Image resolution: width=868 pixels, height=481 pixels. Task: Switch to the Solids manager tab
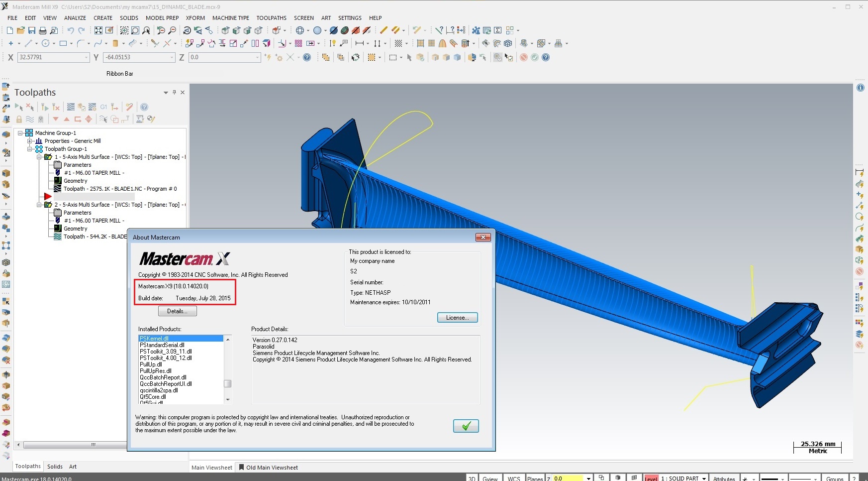pos(55,467)
